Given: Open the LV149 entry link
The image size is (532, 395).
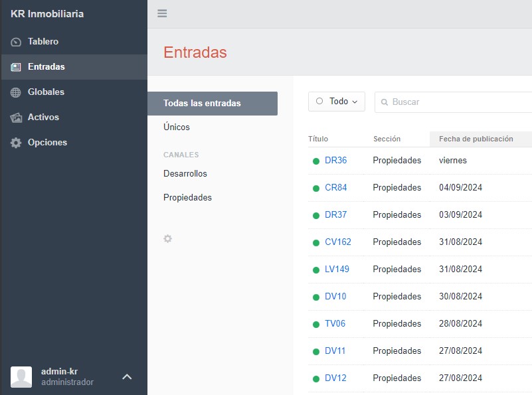Looking at the screenshot, I should tap(337, 269).
